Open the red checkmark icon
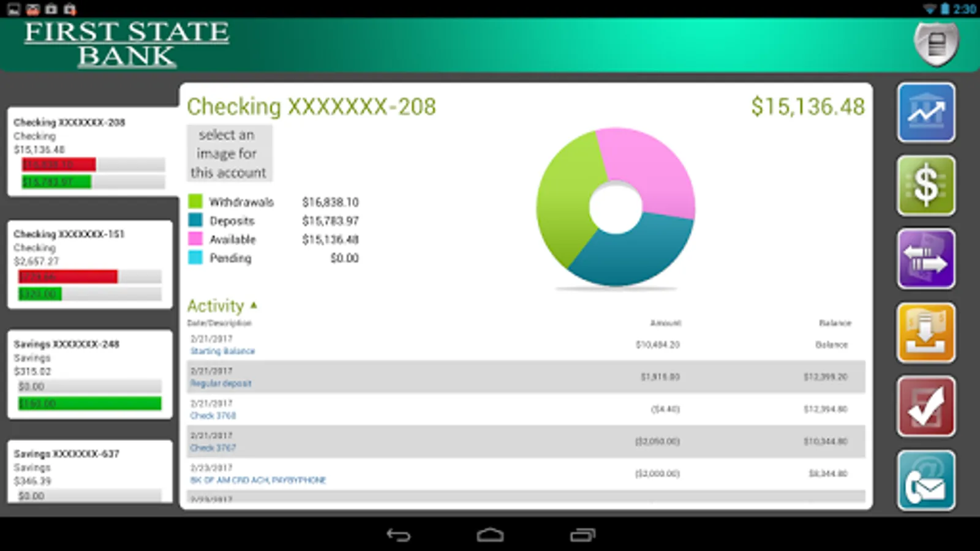 click(926, 407)
